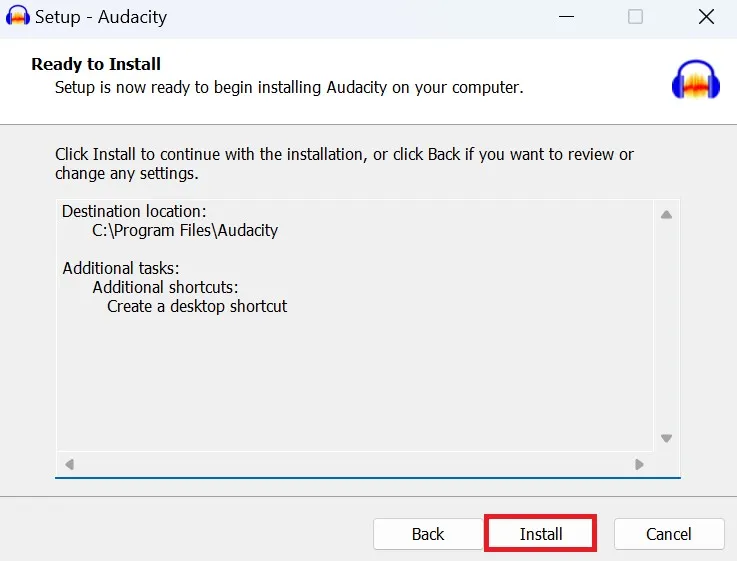Viewport: 737px width, 561px height.
Task: Cancel the Audacity setup
Action: (x=669, y=534)
